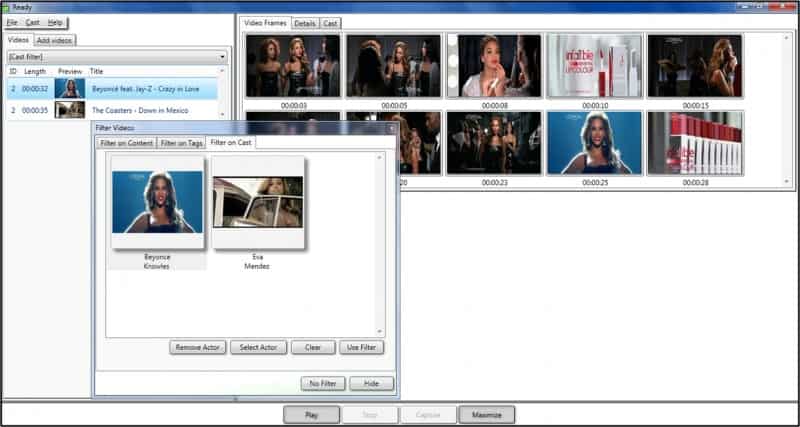Switch to Filter on Content tab
Screen dimensions: 800x427
(x=127, y=143)
